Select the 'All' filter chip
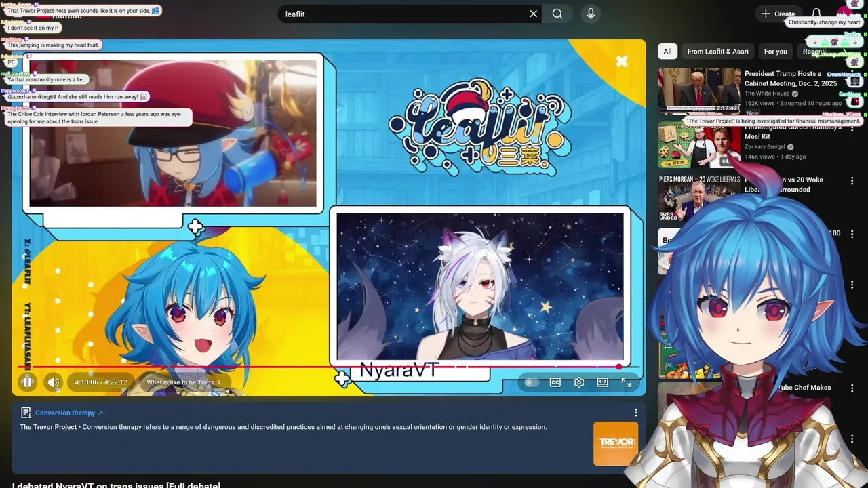The height and width of the screenshot is (488, 868). tap(667, 52)
